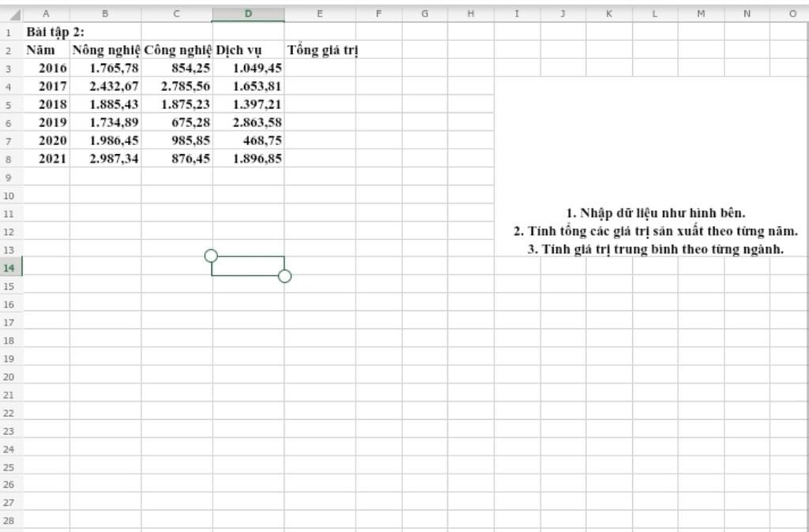The image size is (809, 532).
Task: Select column A header
Action: (x=47, y=14)
